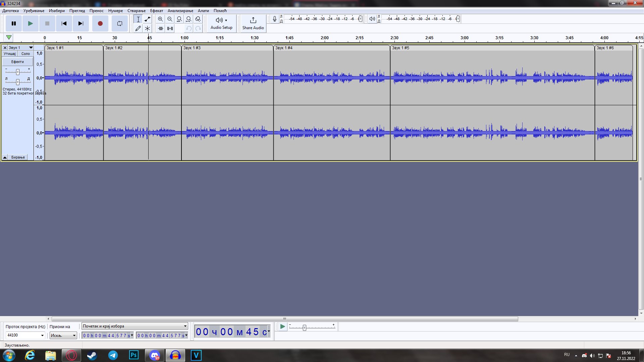
Task: Toggle the Утишај mute button
Action: (x=10, y=54)
